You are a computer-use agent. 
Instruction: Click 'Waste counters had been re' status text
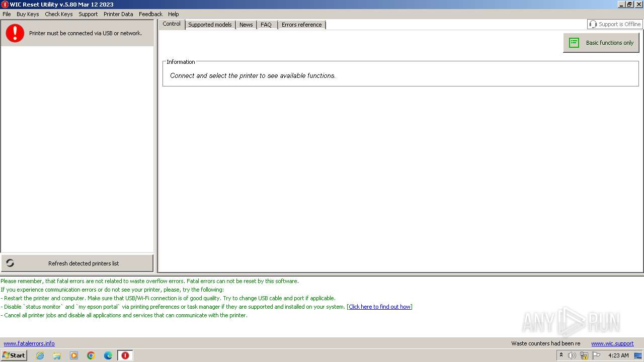546,343
